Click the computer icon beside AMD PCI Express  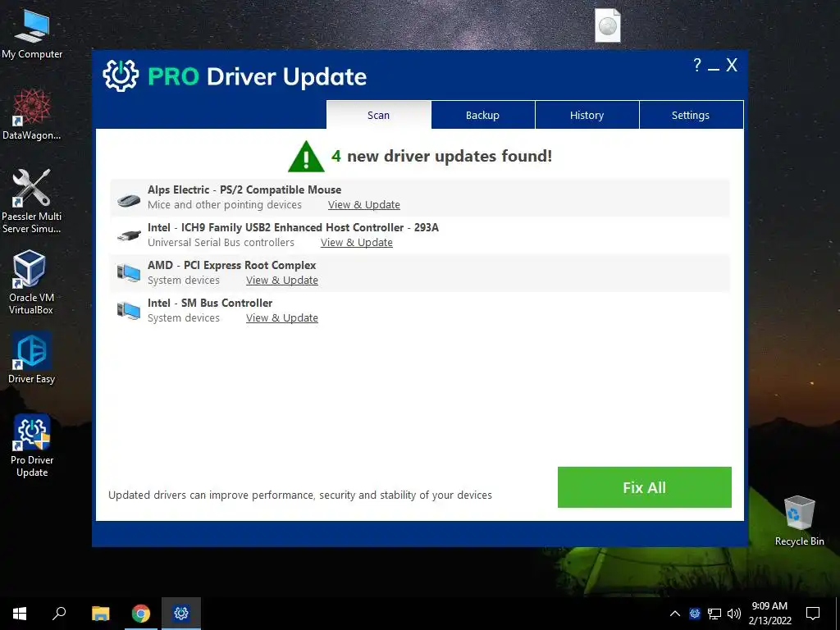(x=129, y=272)
